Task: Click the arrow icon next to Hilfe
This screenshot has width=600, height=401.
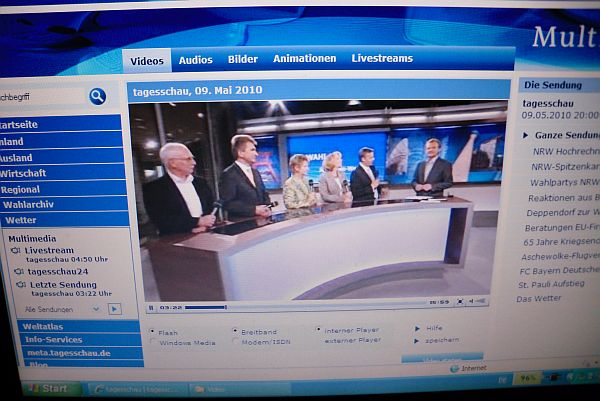Action: point(417,328)
